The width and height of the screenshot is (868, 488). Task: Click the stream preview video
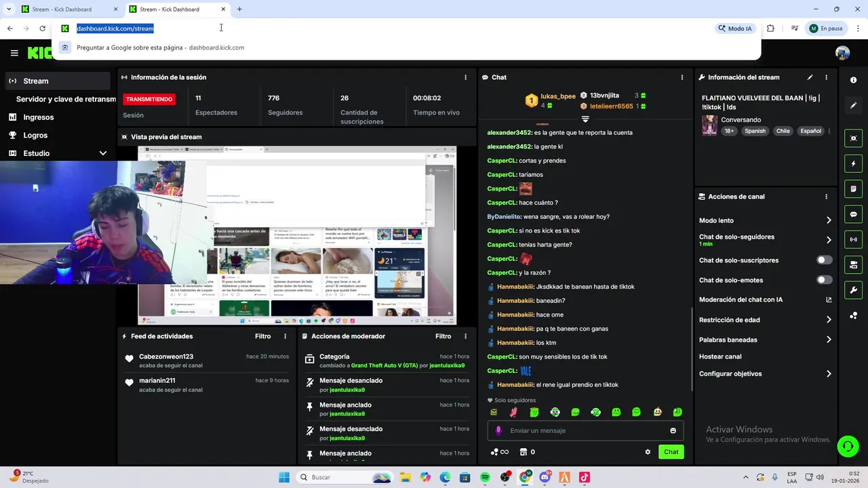tap(297, 235)
